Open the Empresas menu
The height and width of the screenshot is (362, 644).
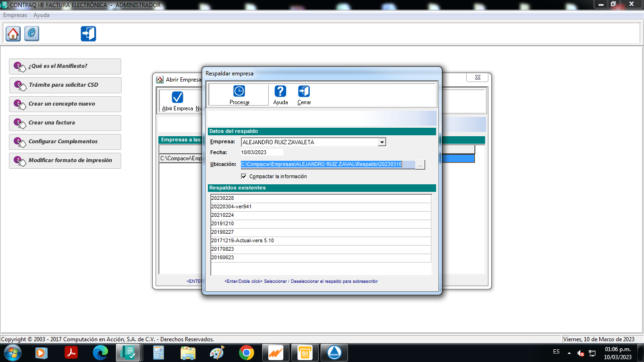tap(15, 15)
